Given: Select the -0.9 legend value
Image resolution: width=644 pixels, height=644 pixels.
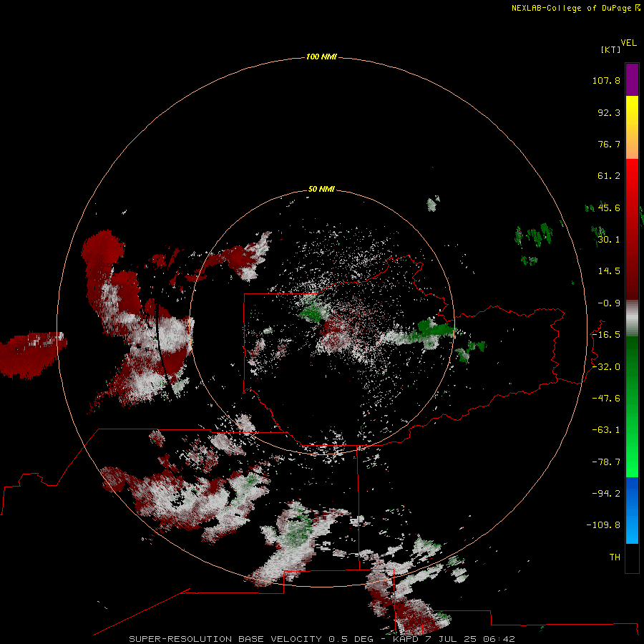Looking at the screenshot, I should (x=609, y=303).
